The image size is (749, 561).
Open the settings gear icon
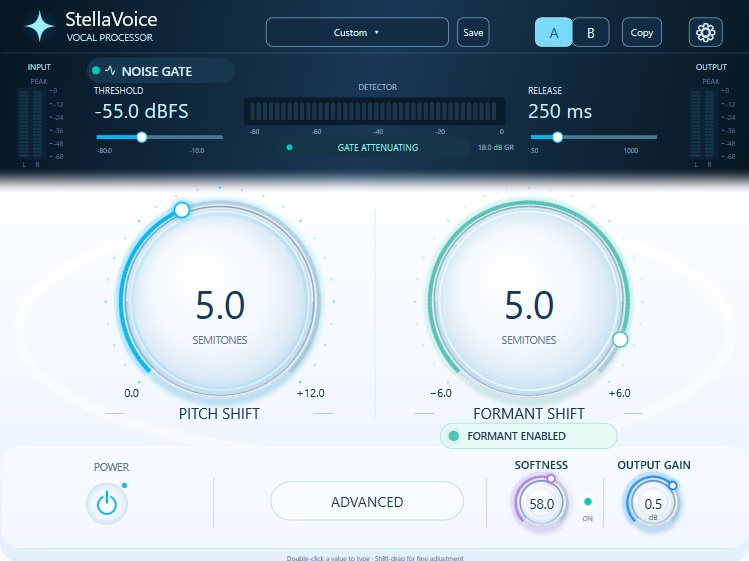tap(706, 32)
